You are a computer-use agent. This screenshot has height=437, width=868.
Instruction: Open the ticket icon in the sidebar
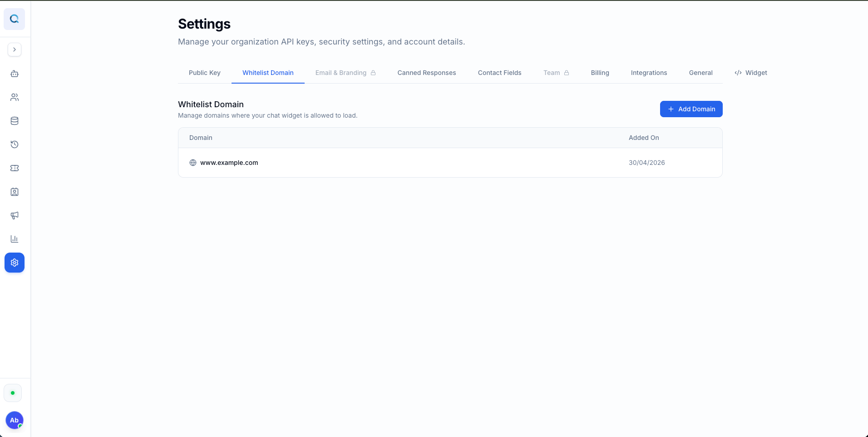[x=15, y=168]
